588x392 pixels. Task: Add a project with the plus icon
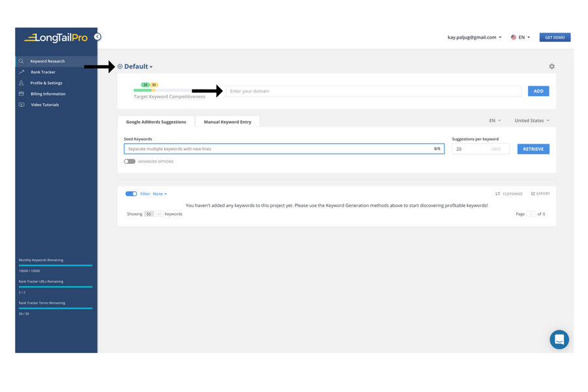(x=120, y=67)
